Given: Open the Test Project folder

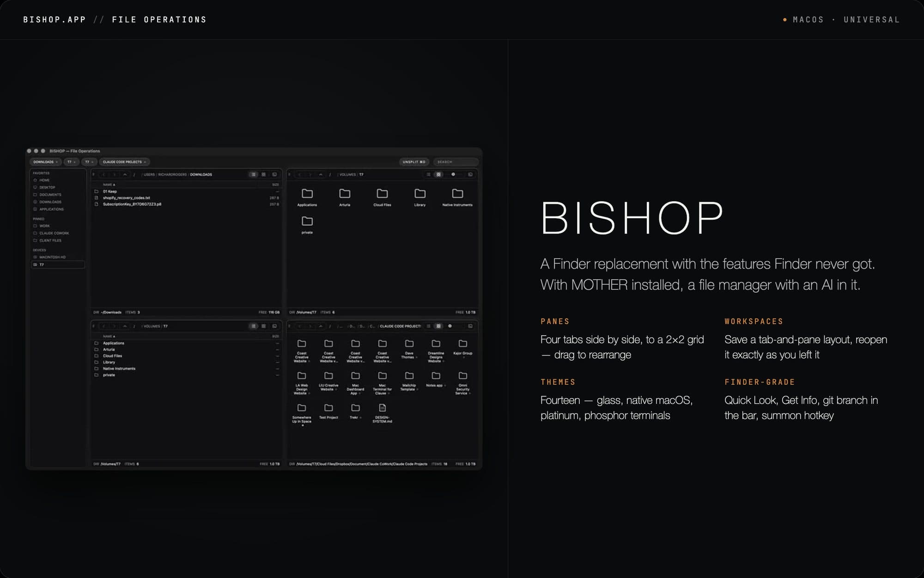Looking at the screenshot, I should point(328,411).
